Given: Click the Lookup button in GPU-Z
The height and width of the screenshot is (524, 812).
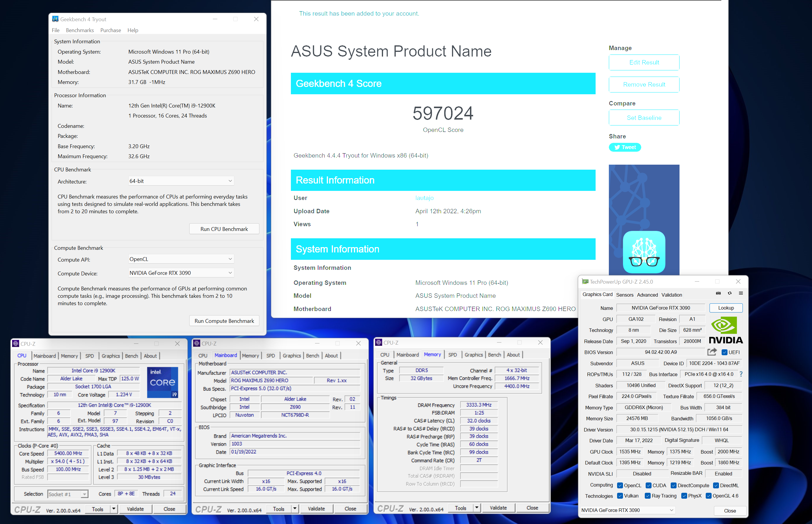Looking at the screenshot, I should 726,308.
